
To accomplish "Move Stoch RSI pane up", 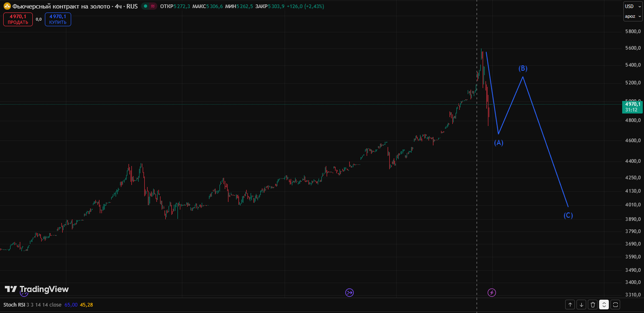I will [x=570, y=304].
